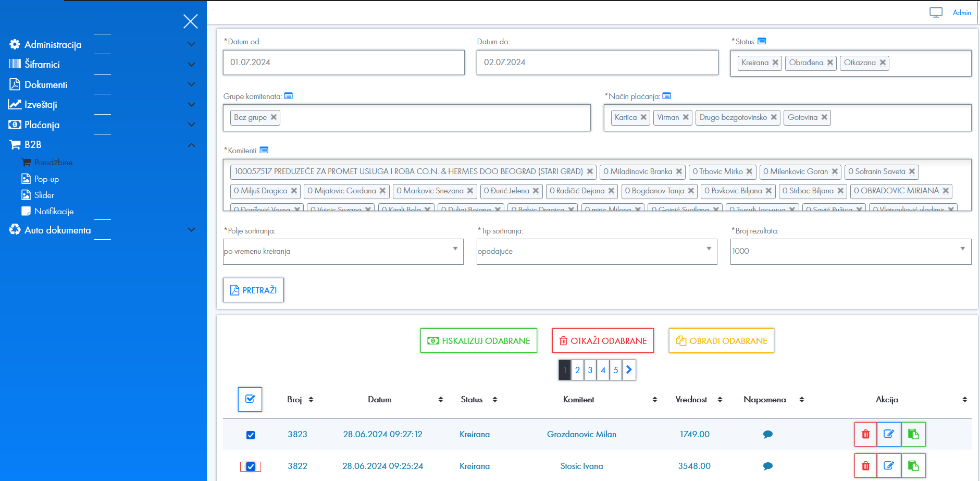Open the Broj rezultata dropdown
This screenshot has width=980, height=481.
(851, 252)
